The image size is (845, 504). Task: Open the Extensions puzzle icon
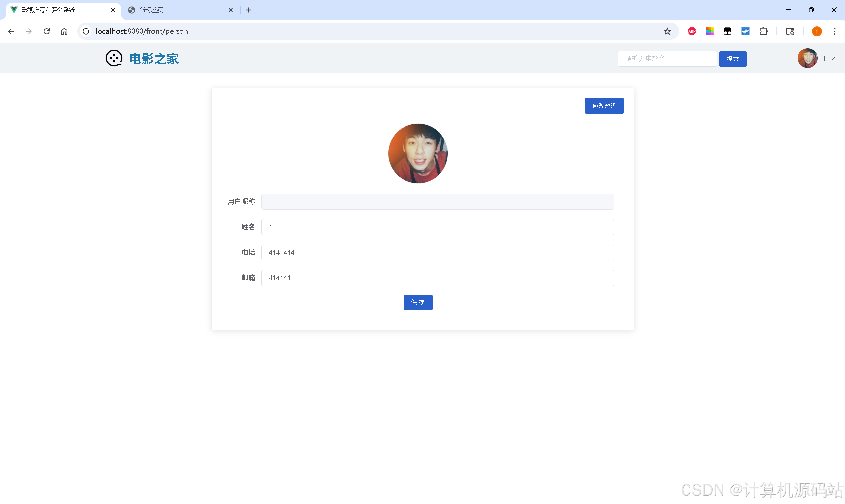pyautogui.click(x=763, y=31)
